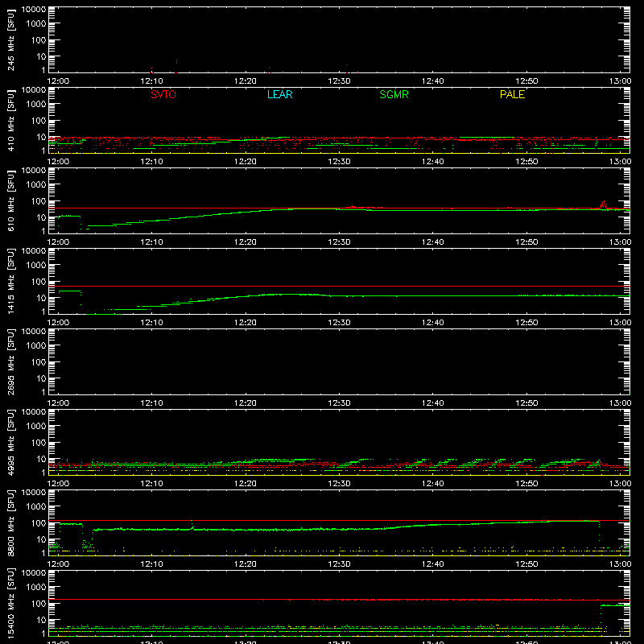Select the 4995 MHz [SFU] axis title
Image resolution: width=644 pixels, height=644 pixels.
(10, 442)
